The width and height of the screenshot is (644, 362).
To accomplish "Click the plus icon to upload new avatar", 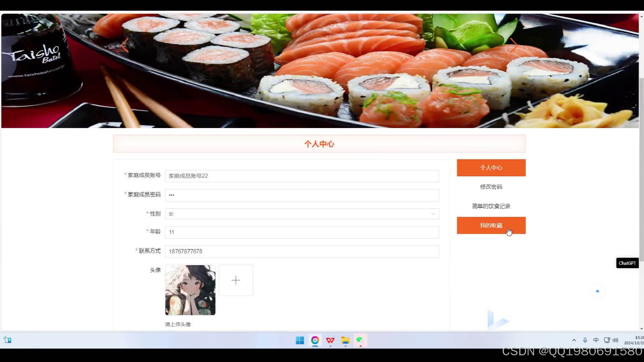I will click(x=236, y=280).
